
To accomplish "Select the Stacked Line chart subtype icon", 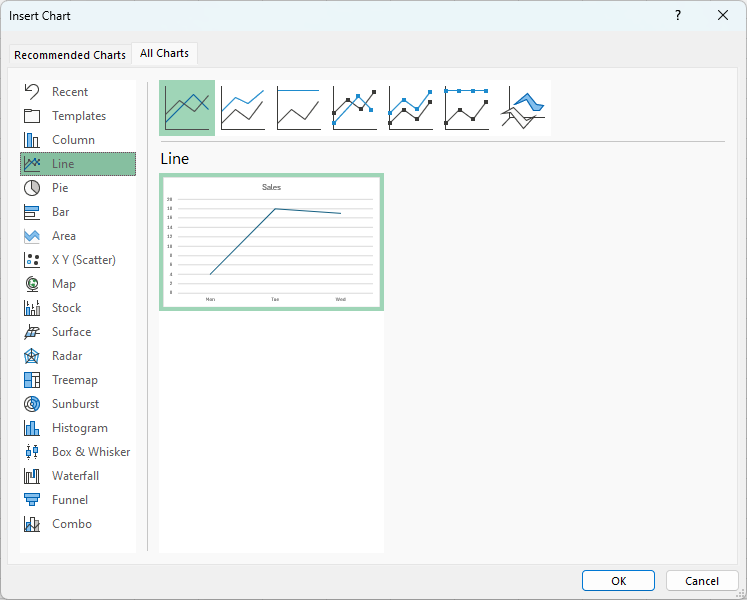I will tap(243, 108).
